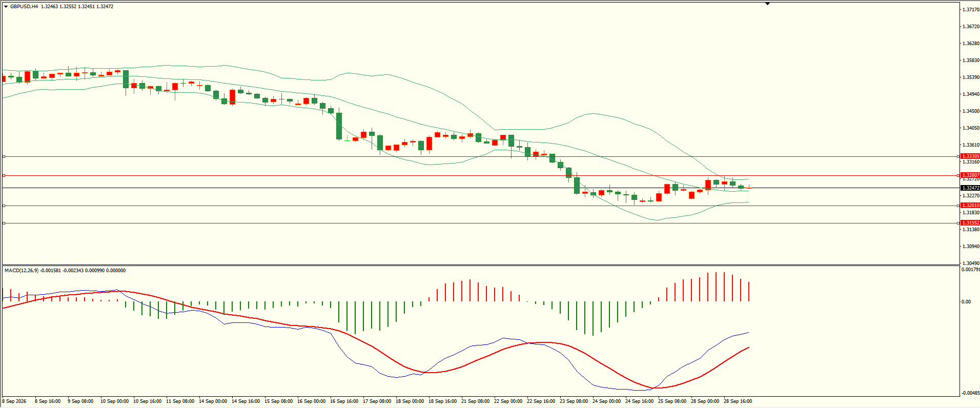Click left anchor square of 1.32010 line
Viewport: 980px width, 408px height.
pos(4,206)
